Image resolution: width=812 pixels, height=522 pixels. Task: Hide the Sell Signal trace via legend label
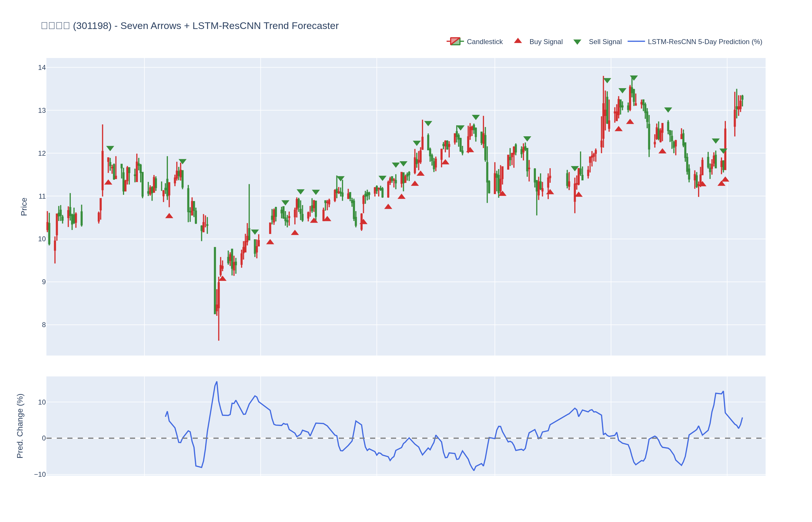point(605,42)
